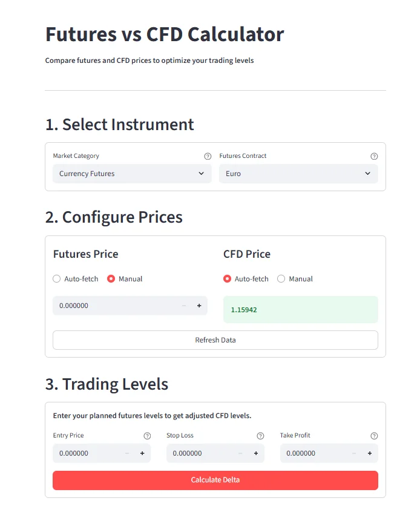The image size is (420, 521).
Task: Select Auto-fetch for Futures Price
Action: tap(57, 279)
